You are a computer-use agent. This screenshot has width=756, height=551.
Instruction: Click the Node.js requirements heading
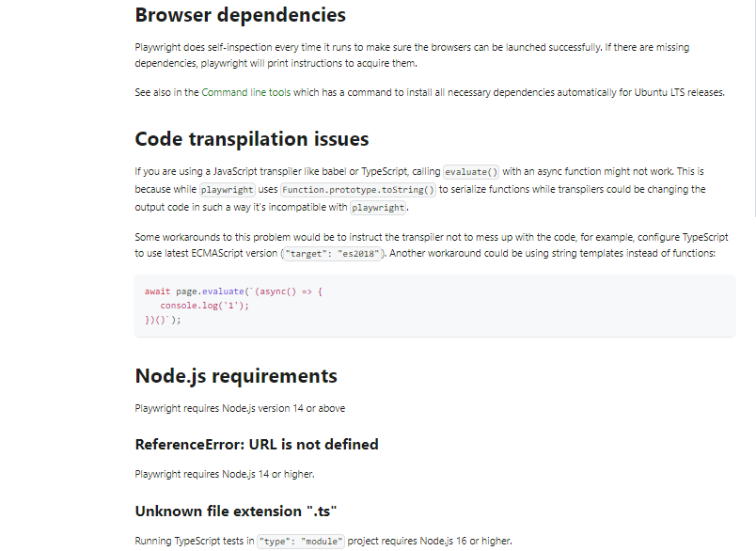click(x=236, y=376)
